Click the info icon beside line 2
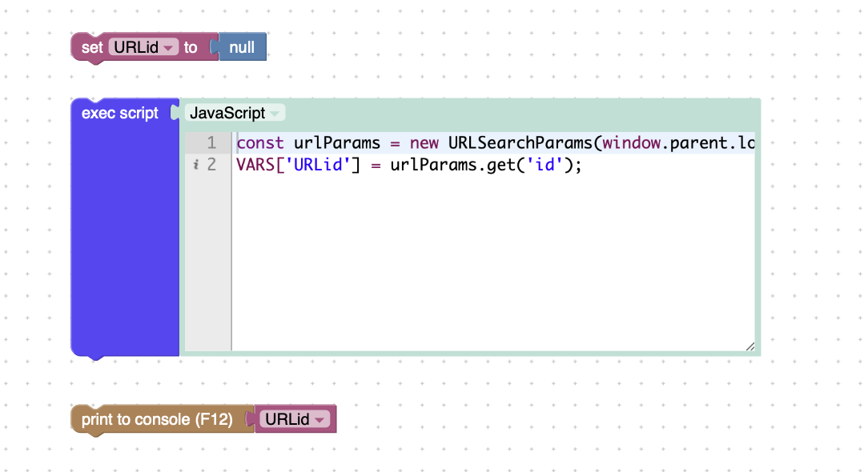This screenshot has width=868, height=472. 197,165
